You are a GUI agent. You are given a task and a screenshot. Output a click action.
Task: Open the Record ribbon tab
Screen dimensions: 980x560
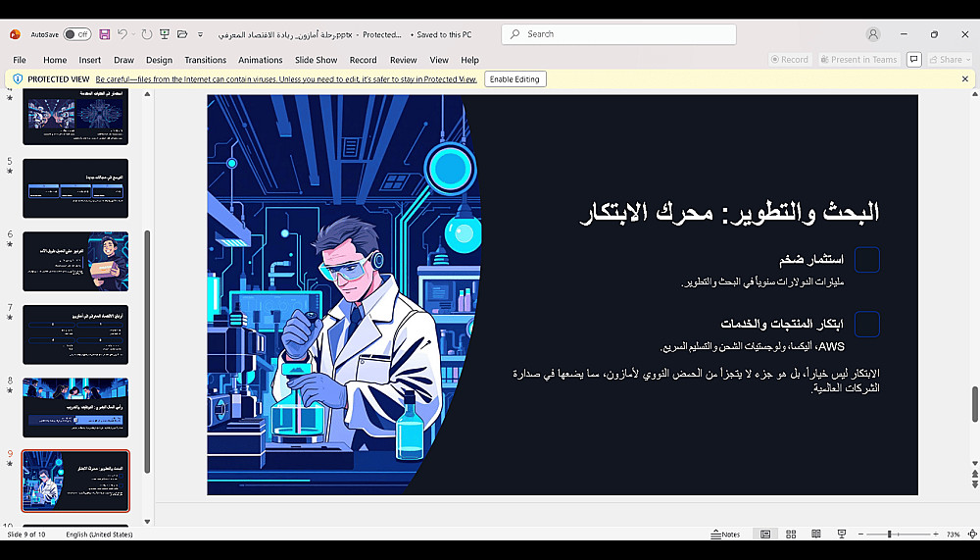363,60
